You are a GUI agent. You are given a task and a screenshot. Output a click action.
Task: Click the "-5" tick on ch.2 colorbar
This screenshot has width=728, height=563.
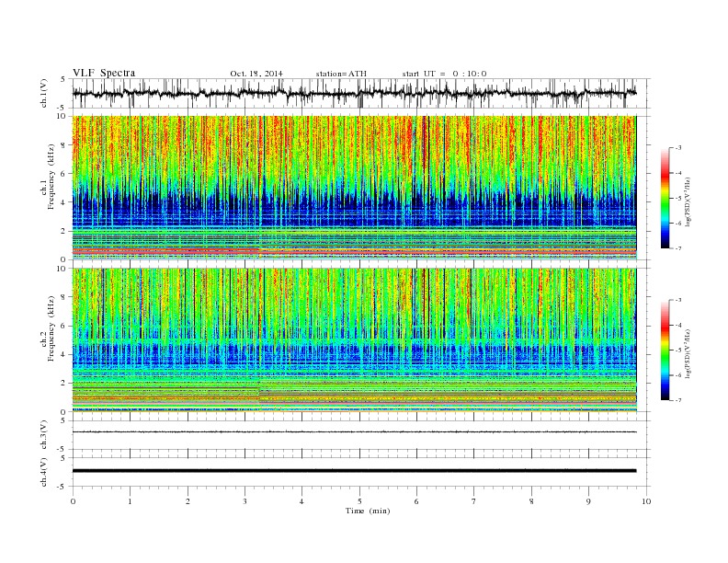[x=678, y=350]
